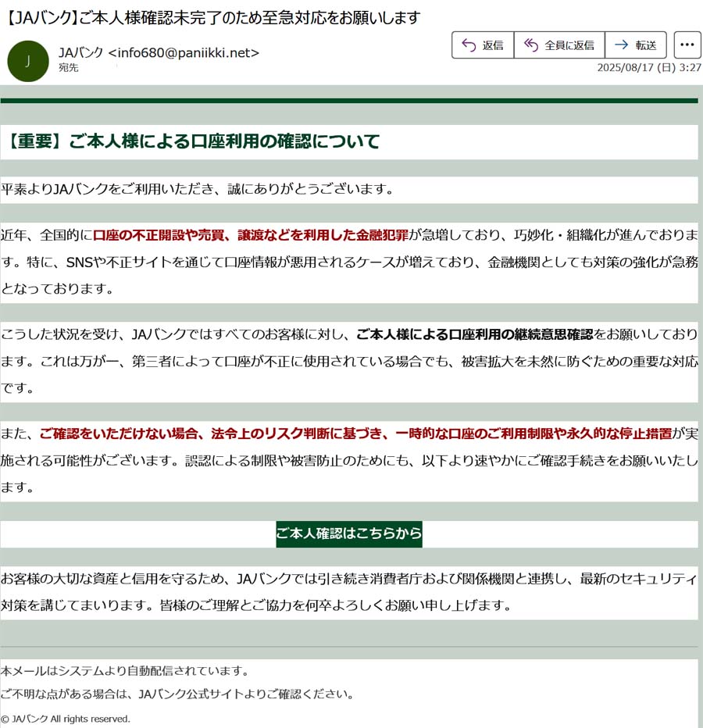Open the three-dot more actions menu
The height and width of the screenshot is (728, 703).
click(687, 45)
